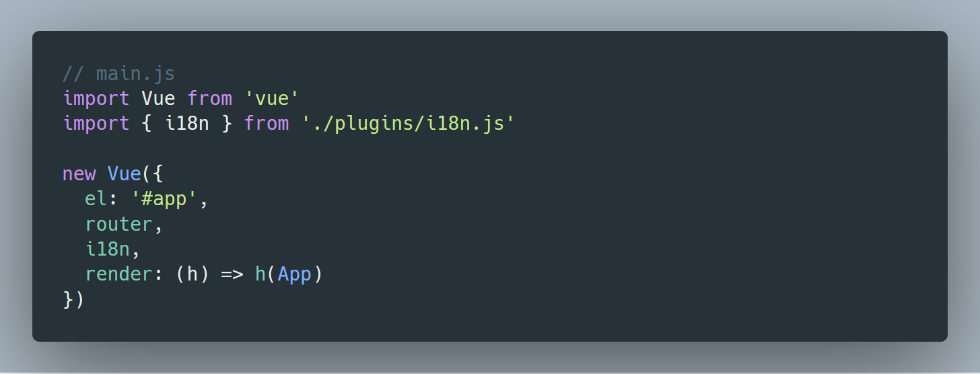Click the closing '})' line
980x374 pixels.
point(73,300)
